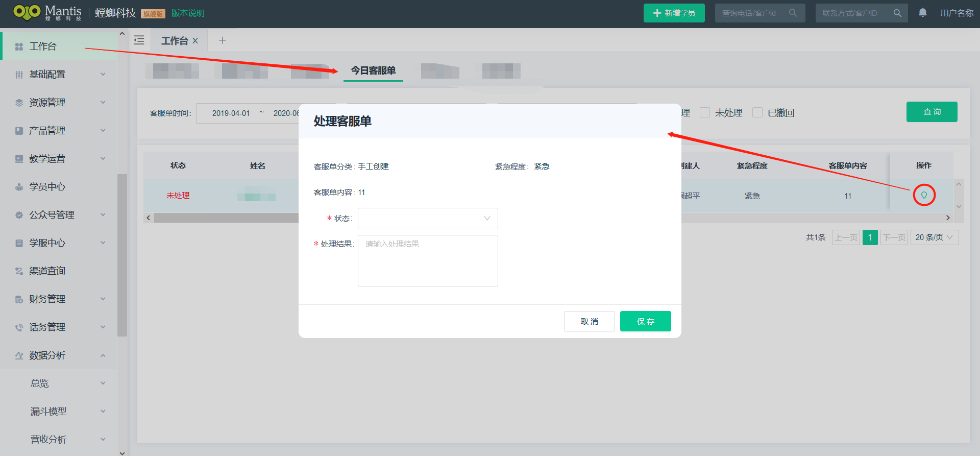Check the 未处理 filter checkbox
Viewport: 980px width, 456px height.
coord(705,112)
